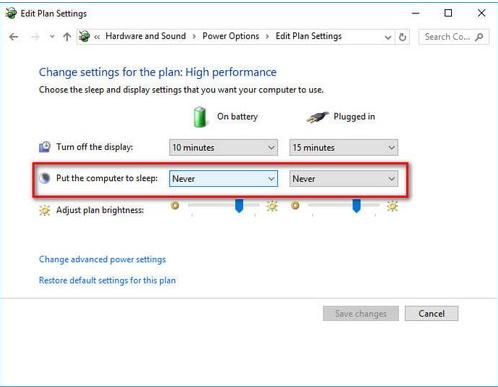Viewport: 498px width, 387px height.
Task: Go back with the back arrow
Action: pyautogui.click(x=14, y=37)
